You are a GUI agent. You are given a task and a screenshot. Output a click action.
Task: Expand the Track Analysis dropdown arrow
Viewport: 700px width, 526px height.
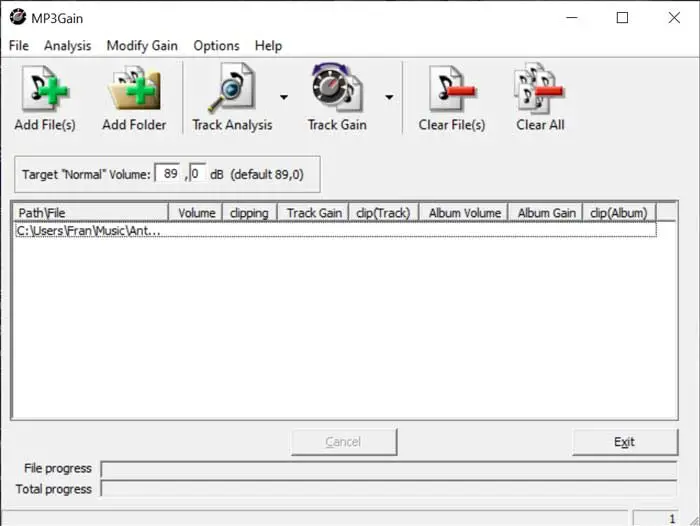click(284, 97)
